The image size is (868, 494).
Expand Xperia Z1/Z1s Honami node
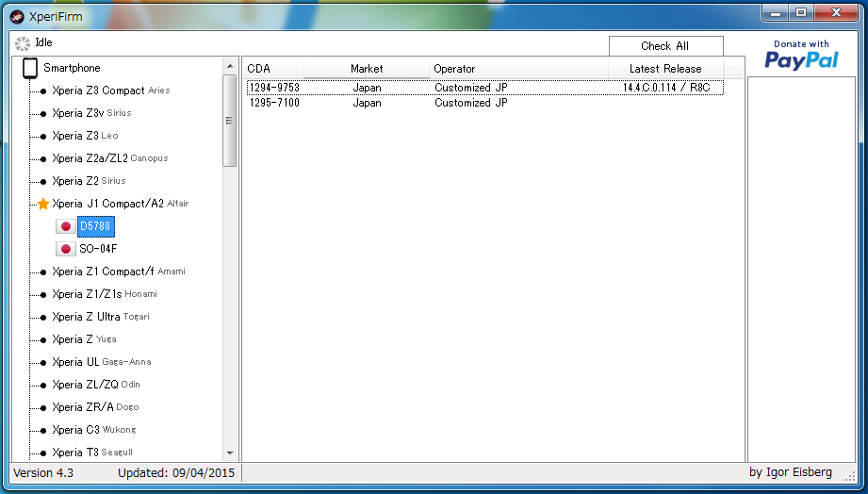(43, 295)
